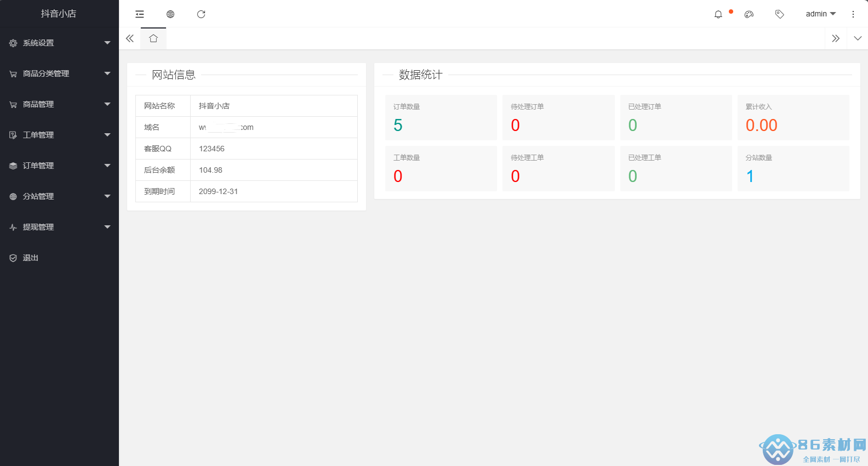Click the globe icon in top toolbar
Screen dimensions: 868x466
tap(170, 14)
